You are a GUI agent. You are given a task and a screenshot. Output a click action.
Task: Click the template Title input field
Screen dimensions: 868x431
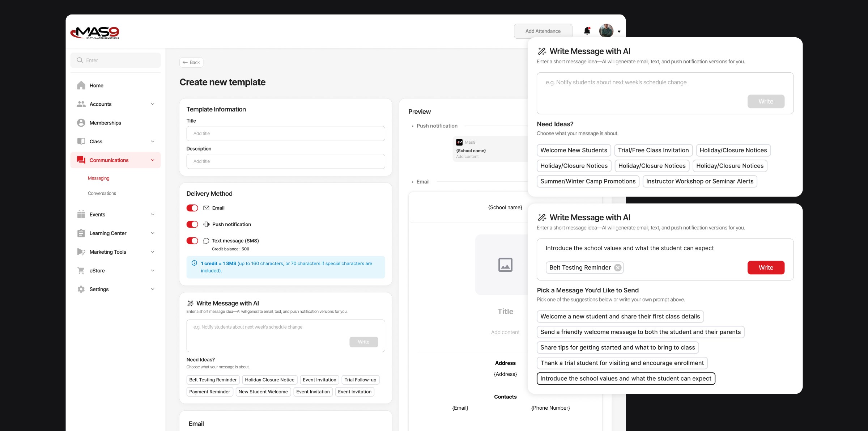pos(286,134)
